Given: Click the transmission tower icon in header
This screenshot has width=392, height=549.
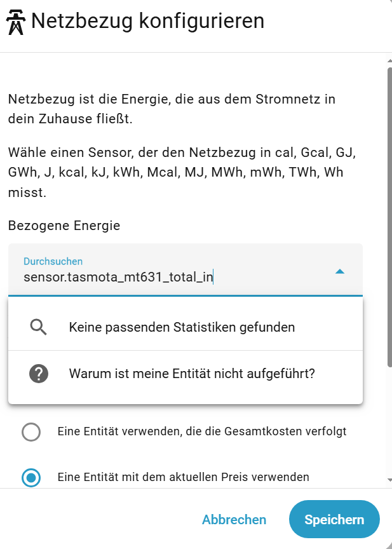Looking at the screenshot, I should [x=16, y=24].
